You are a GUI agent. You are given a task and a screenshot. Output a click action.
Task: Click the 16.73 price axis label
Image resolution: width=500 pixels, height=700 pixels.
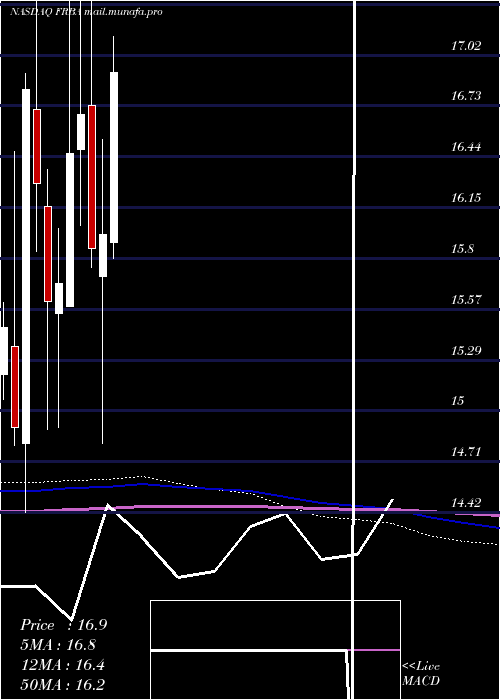466,96
